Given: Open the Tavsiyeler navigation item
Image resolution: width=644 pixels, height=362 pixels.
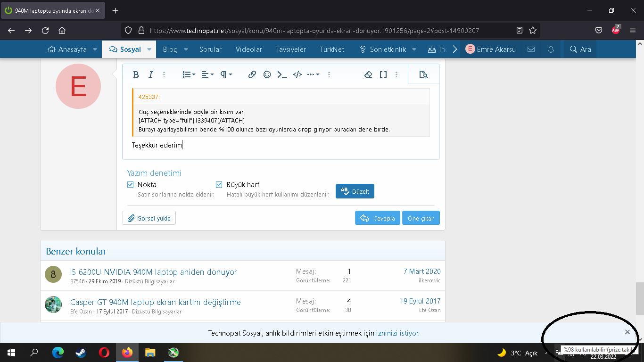Looking at the screenshot, I should 291,49.
